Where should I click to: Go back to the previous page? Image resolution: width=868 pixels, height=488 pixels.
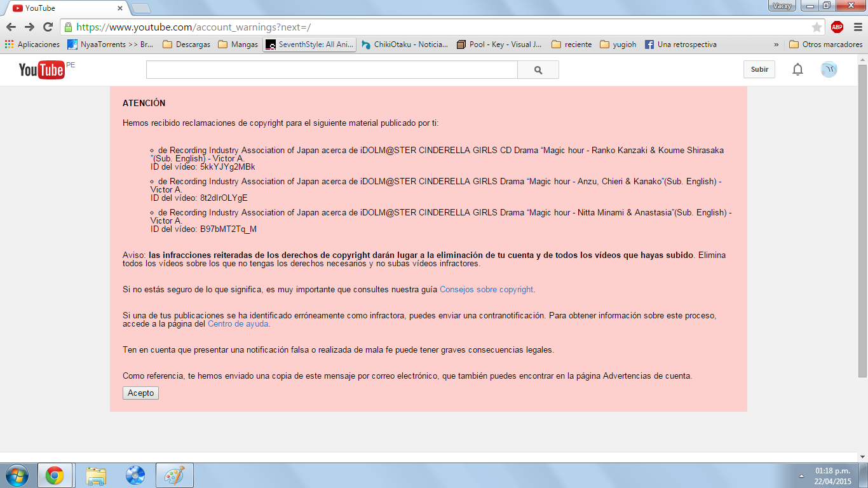click(x=11, y=27)
